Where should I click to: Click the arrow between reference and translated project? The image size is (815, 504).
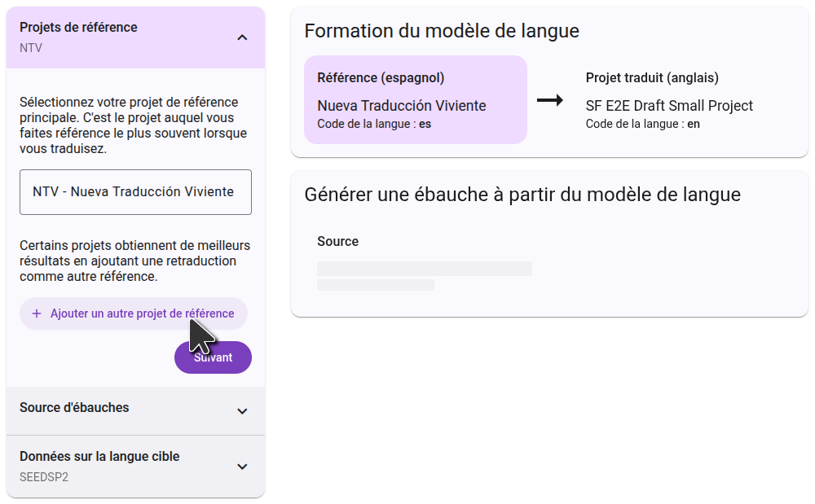click(x=550, y=100)
